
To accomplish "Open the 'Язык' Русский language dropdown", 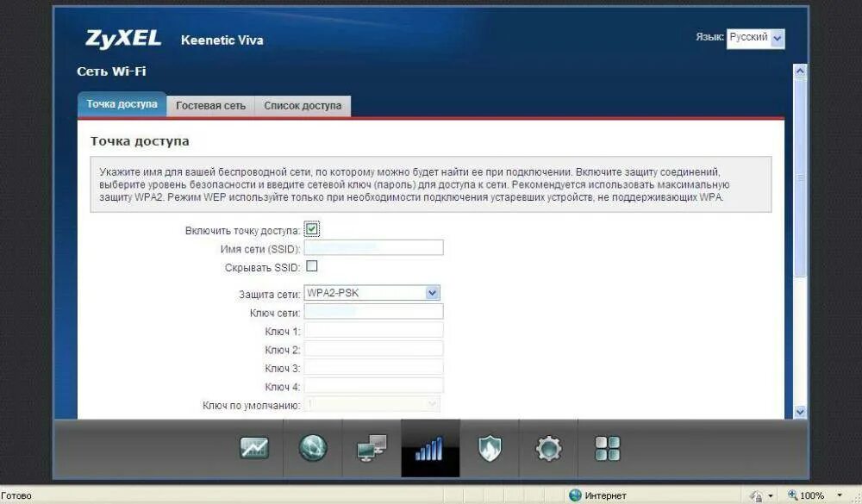I will (x=755, y=39).
